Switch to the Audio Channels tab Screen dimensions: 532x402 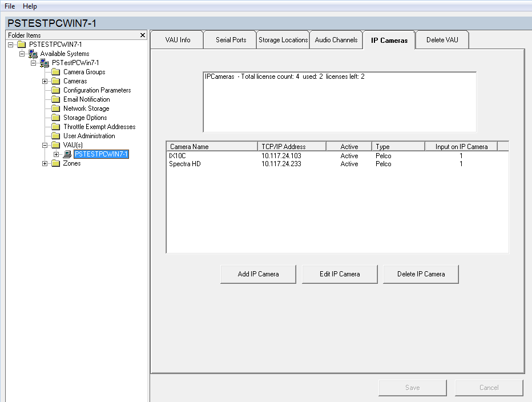point(336,40)
